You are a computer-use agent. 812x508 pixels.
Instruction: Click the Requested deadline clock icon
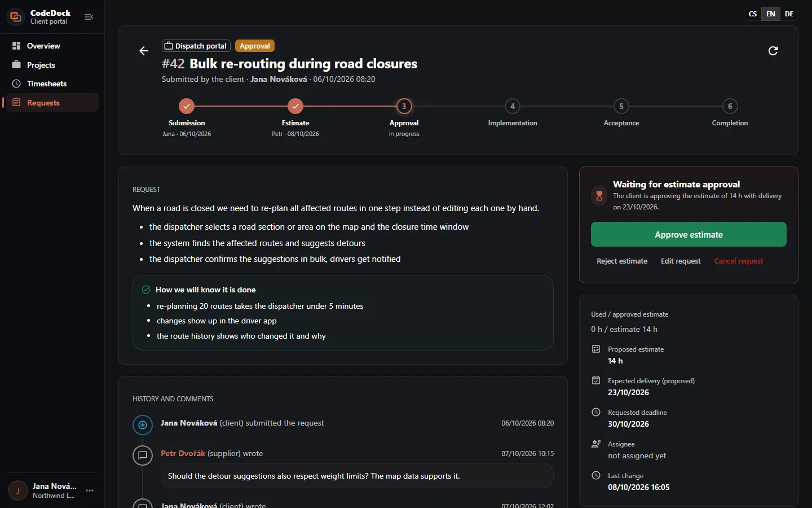596,412
